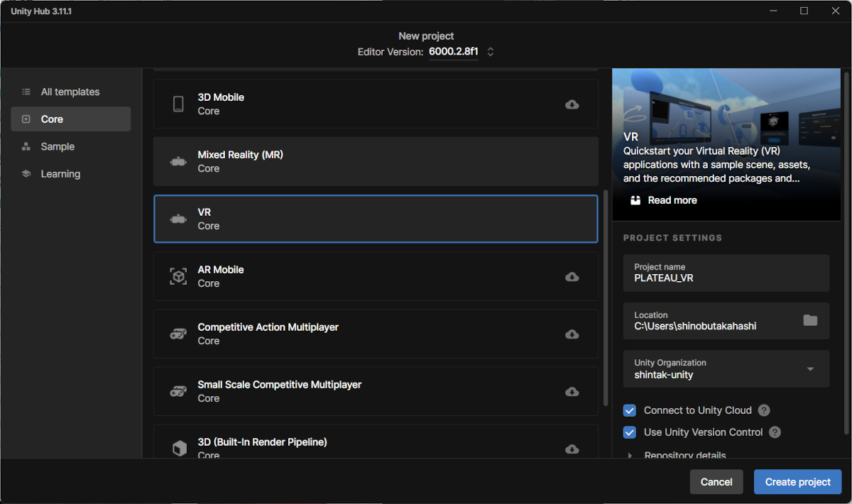Image resolution: width=852 pixels, height=504 pixels.
Task: Uncheck Connect to Unity Cloud checkbox
Action: pos(630,410)
